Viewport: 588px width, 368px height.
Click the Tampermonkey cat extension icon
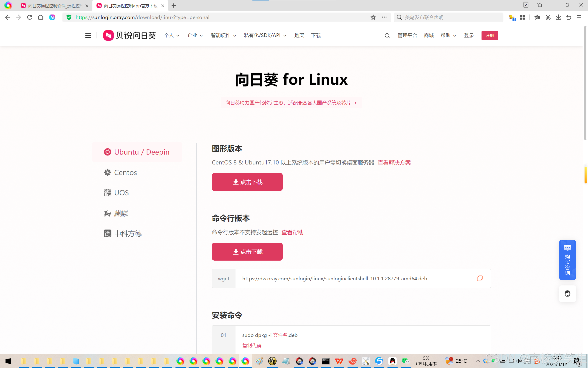point(512,17)
